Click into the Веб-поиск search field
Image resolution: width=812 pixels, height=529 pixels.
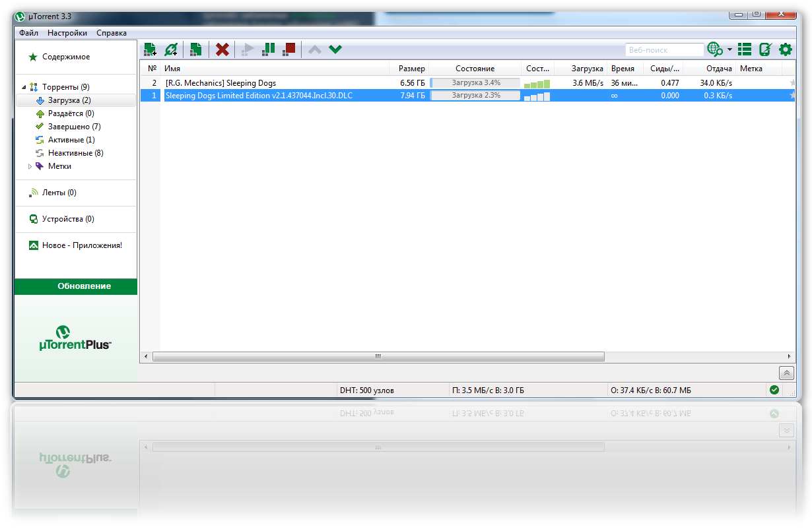[664, 49]
